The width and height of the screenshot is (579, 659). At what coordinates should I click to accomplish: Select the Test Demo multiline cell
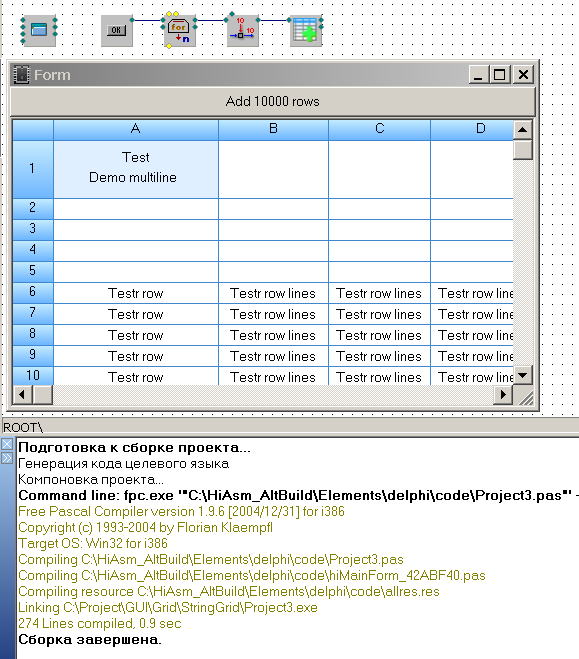click(136, 169)
